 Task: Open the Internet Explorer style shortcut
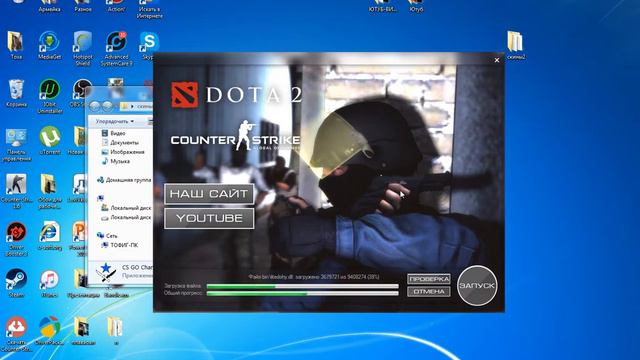49,236
